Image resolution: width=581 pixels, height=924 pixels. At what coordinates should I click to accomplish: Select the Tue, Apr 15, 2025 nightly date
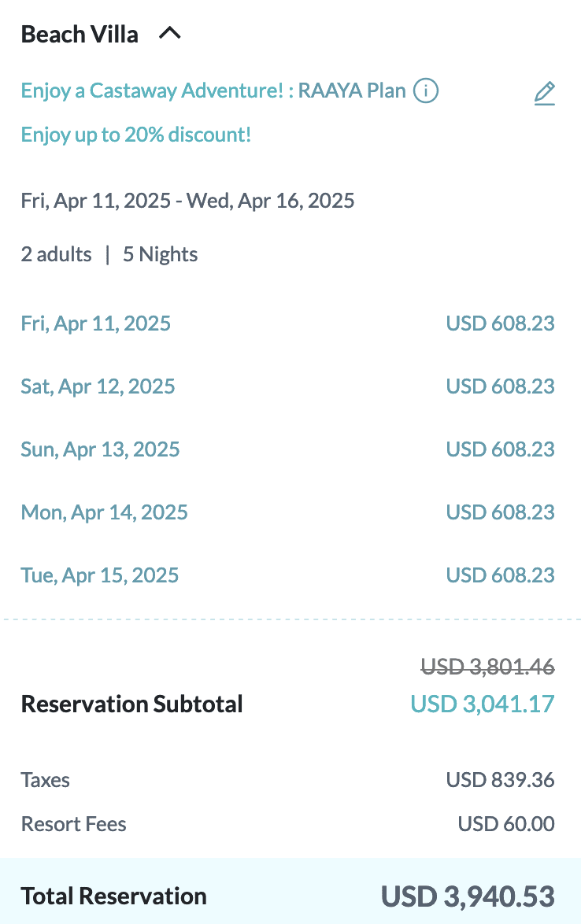pos(100,575)
